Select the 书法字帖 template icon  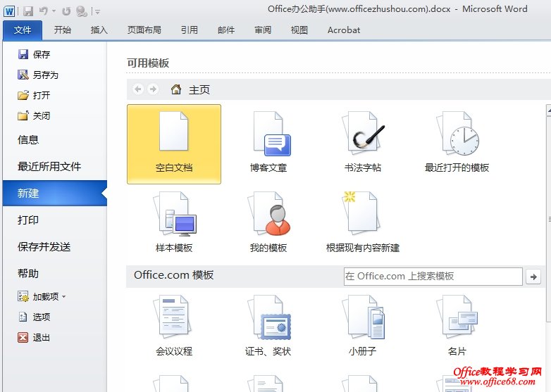point(363,134)
